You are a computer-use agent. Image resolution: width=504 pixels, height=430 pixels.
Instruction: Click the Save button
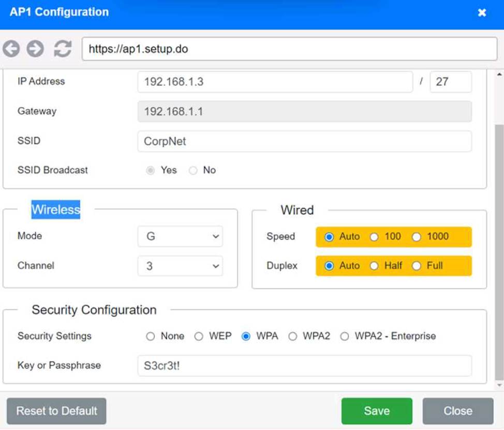pyautogui.click(x=376, y=411)
